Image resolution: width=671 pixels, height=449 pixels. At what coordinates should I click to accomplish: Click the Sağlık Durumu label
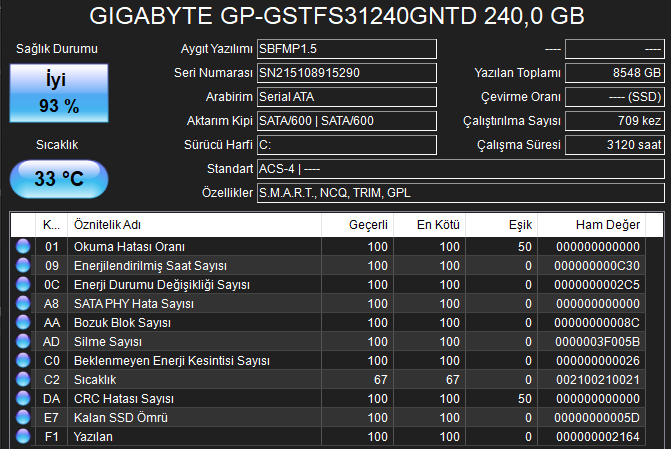coord(57,49)
